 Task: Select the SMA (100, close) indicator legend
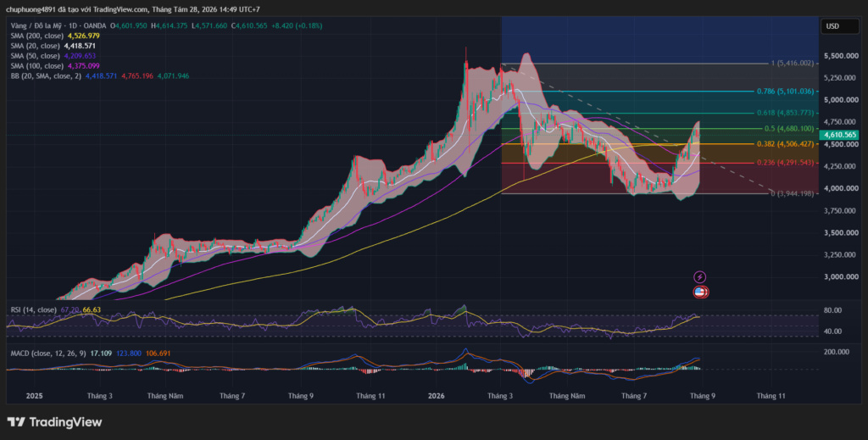tap(36, 66)
